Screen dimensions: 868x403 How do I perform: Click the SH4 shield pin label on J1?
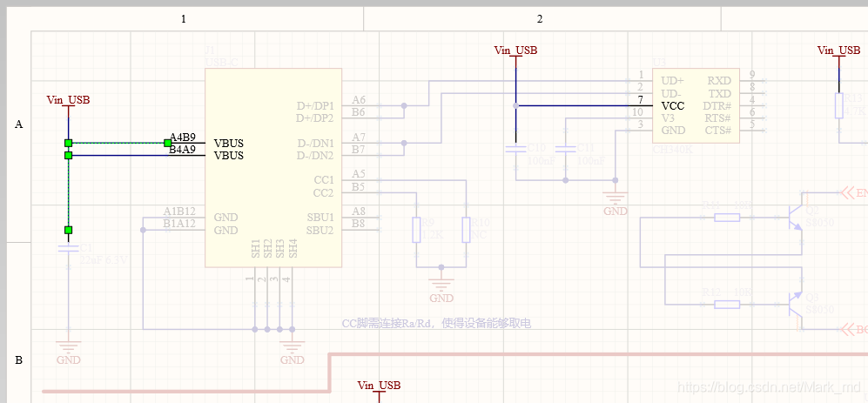click(293, 249)
